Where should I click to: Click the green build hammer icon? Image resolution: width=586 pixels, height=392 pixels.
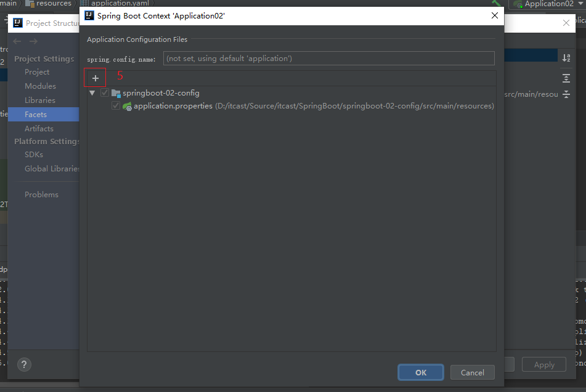coord(497,4)
